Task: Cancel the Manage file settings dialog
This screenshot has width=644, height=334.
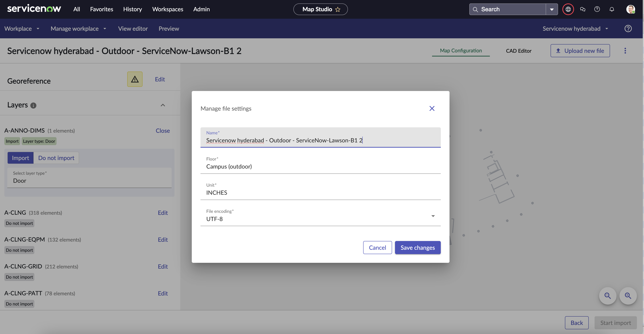Action: (x=377, y=248)
